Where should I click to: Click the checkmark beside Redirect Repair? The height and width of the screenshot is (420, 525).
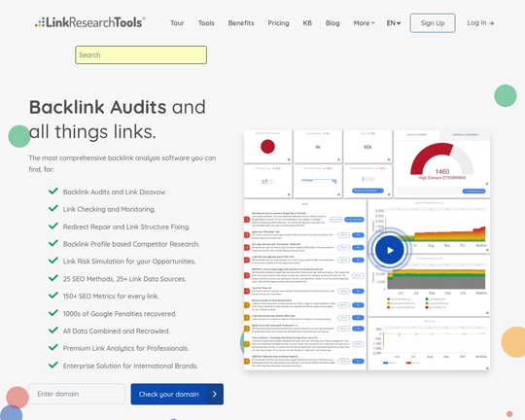pyautogui.click(x=53, y=227)
